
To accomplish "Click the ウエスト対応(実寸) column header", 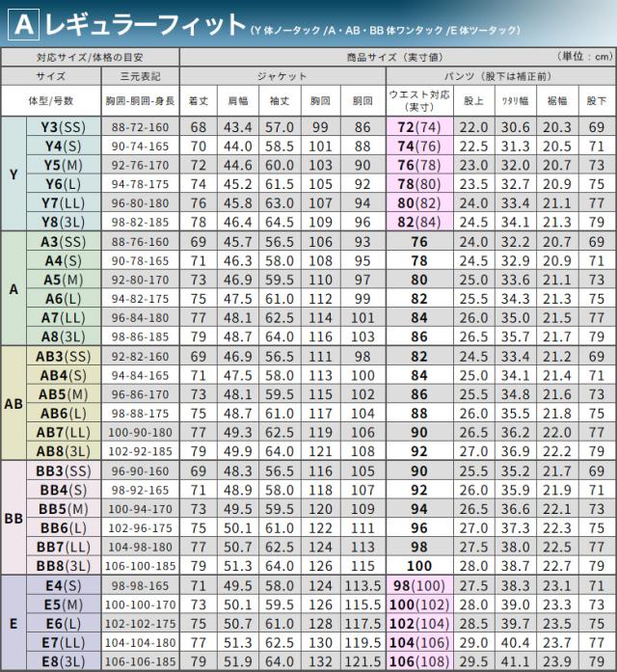I will click(x=420, y=100).
